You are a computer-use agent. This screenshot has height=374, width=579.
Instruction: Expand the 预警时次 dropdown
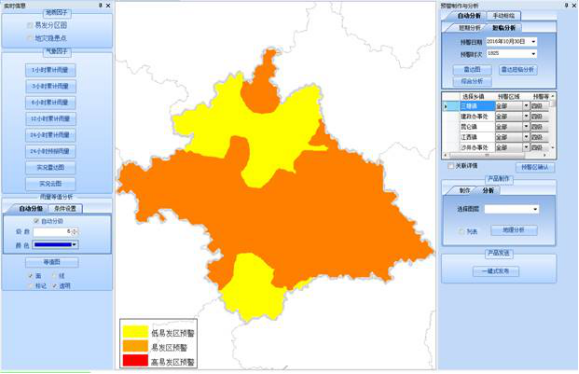(x=533, y=54)
